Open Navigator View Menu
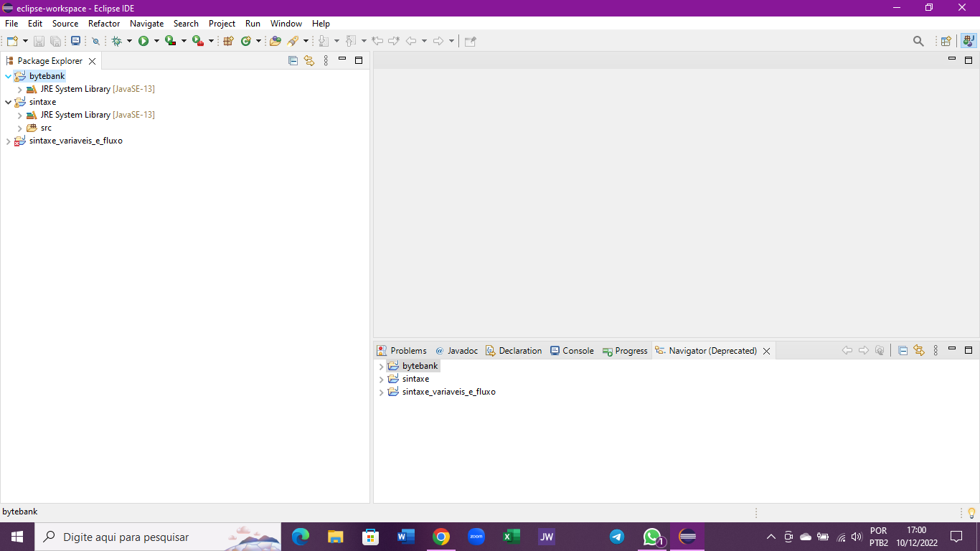980x551 pixels. tap(936, 351)
